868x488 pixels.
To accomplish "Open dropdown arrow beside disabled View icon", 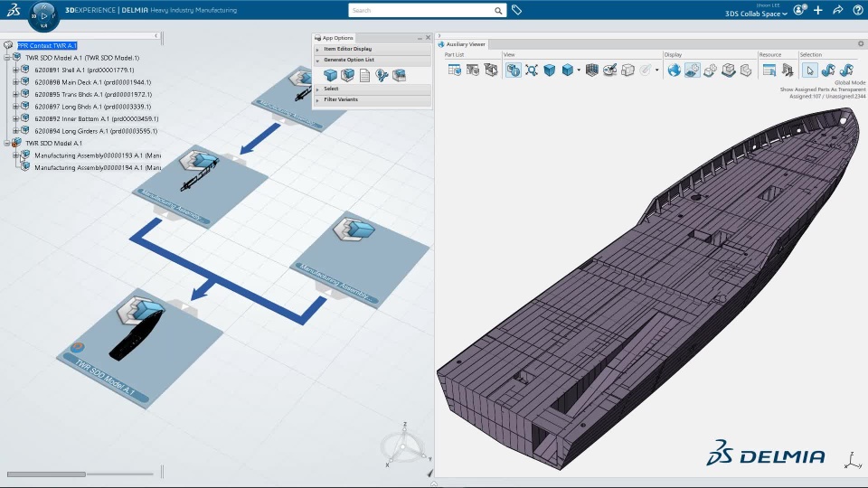I will coord(657,70).
